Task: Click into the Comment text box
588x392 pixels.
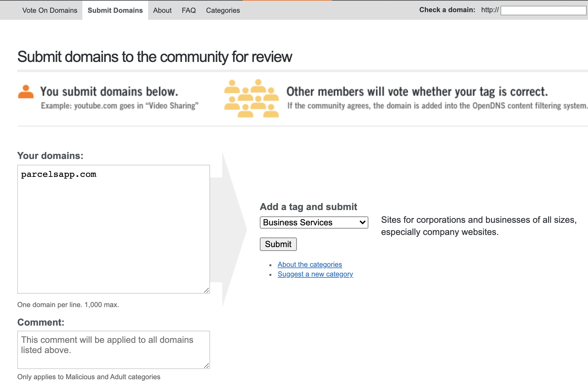Action: pos(114,350)
